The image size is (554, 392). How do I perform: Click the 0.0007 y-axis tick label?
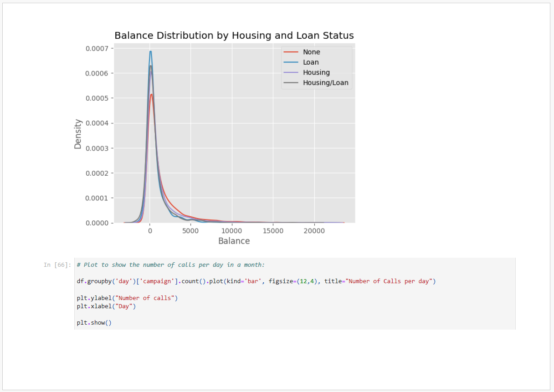[x=97, y=48]
